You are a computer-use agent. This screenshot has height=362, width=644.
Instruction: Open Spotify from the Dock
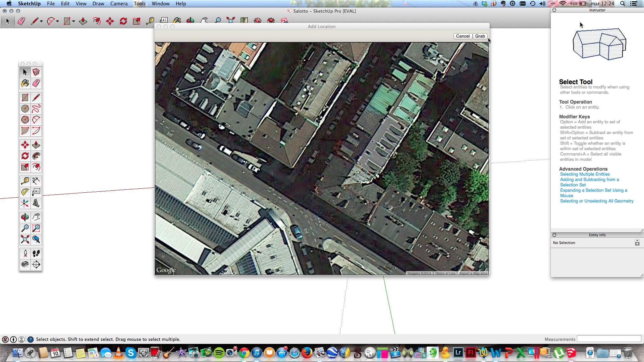(x=219, y=353)
